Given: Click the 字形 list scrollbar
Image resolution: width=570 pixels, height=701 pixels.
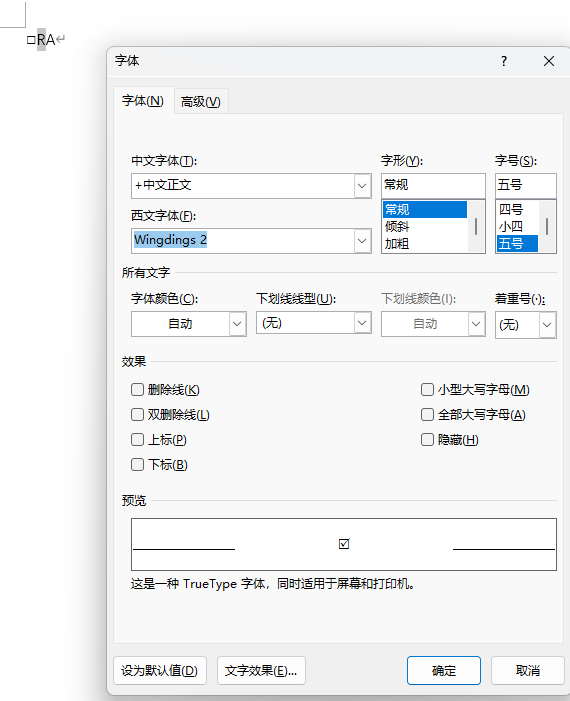Looking at the screenshot, I should tap(476, 226).
